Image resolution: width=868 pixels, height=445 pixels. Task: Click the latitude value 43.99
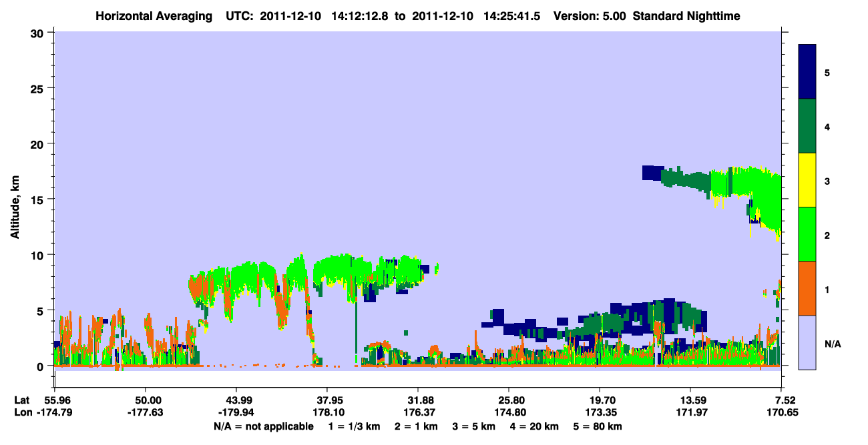tap(236, 400)
